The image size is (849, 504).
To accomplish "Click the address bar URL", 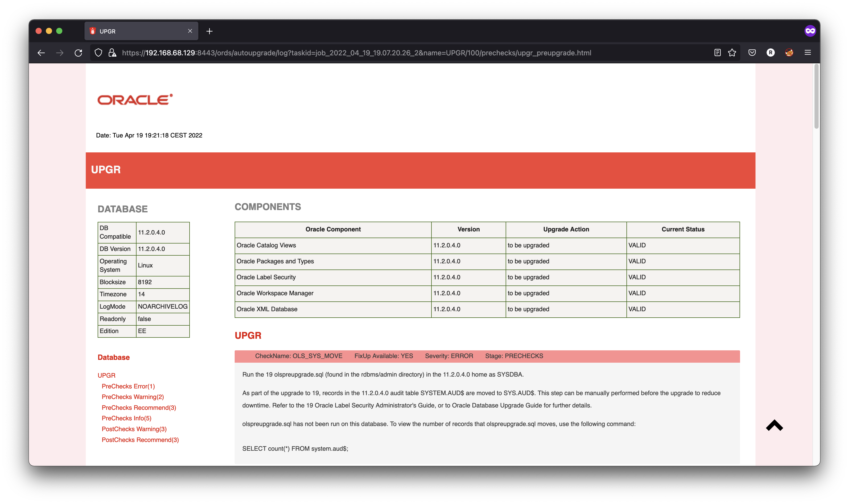I will [356, 53].
